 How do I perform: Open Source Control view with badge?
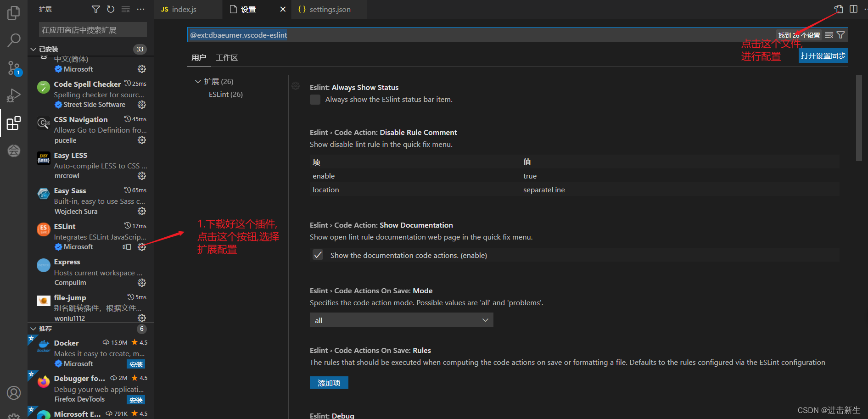click(14, 68)
